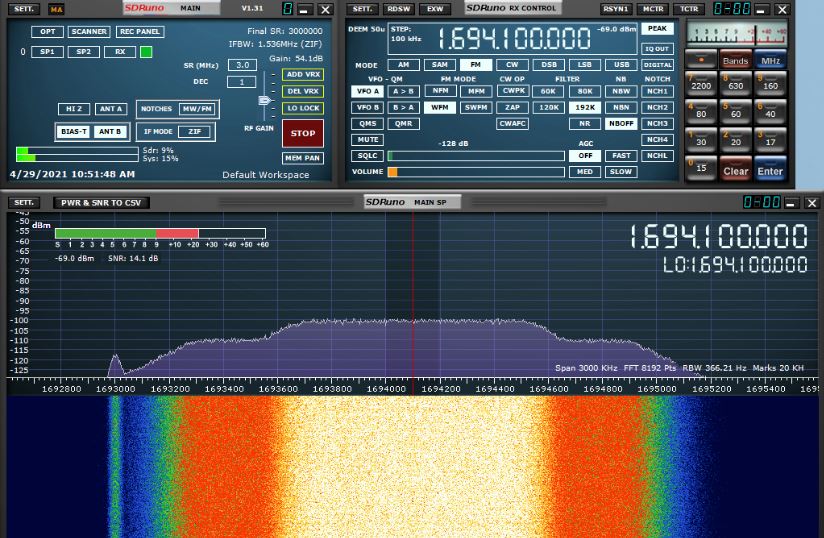Adjust the RF GAIN slider handle
Image resolution: width=824 pixels, height=538 pixels.
pos(265,100)
